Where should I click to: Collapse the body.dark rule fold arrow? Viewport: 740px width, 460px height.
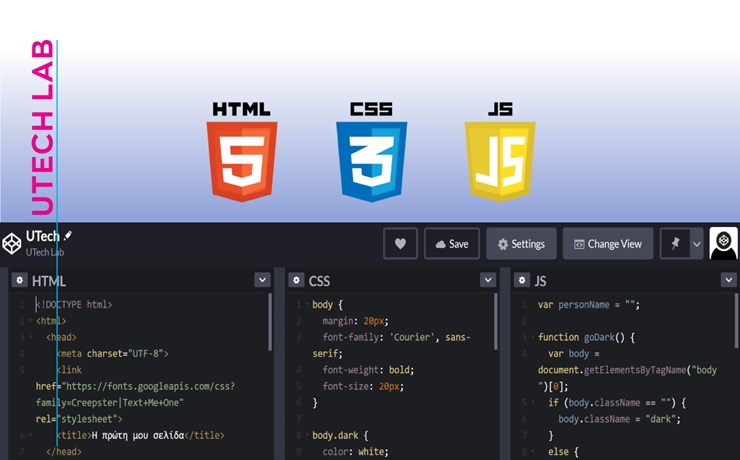(307, 435)
